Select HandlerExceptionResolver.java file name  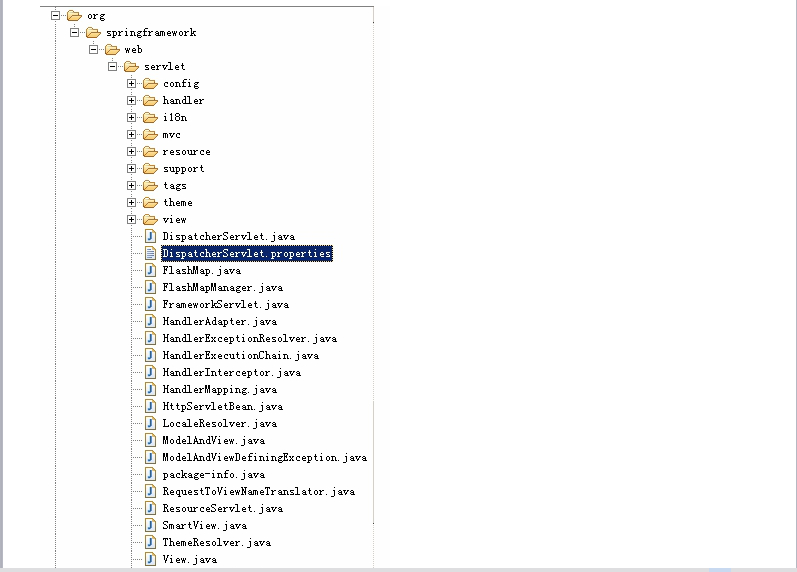click(x=250, y=339)
